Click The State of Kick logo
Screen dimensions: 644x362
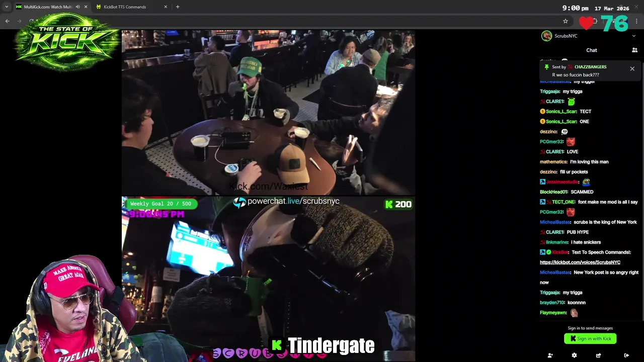[66, 41]
